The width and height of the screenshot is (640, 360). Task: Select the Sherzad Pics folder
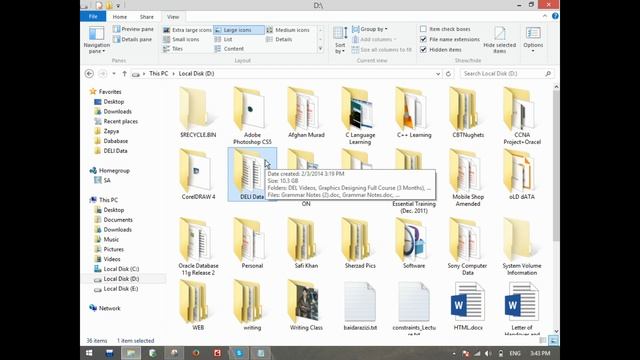pyautogui.click(x=360, y=243)
